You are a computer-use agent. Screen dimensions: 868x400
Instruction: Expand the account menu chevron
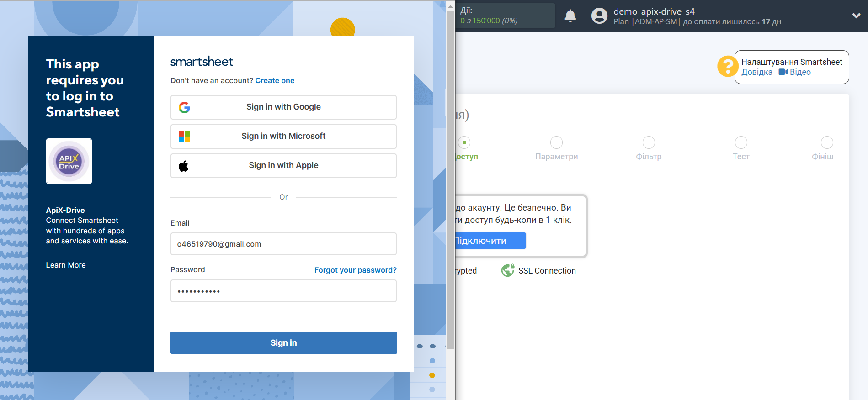pos(856,16)
